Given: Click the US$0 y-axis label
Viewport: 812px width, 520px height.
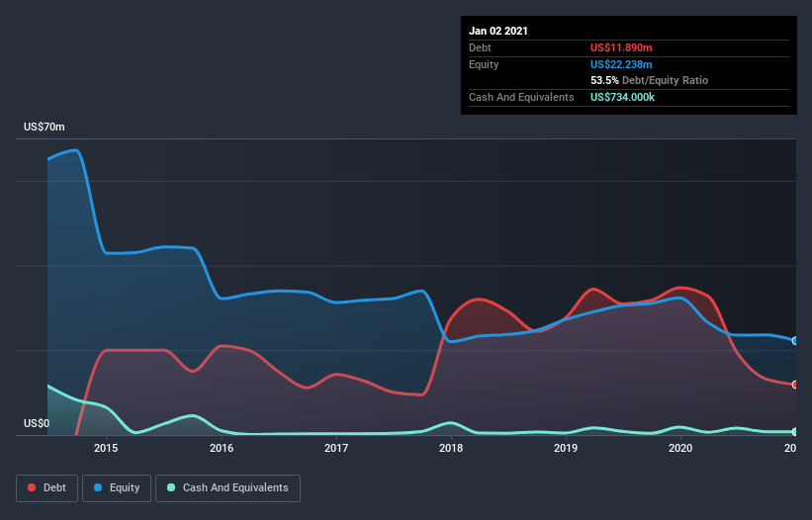Looking at the screenshot, I should (x=37, y=423).
